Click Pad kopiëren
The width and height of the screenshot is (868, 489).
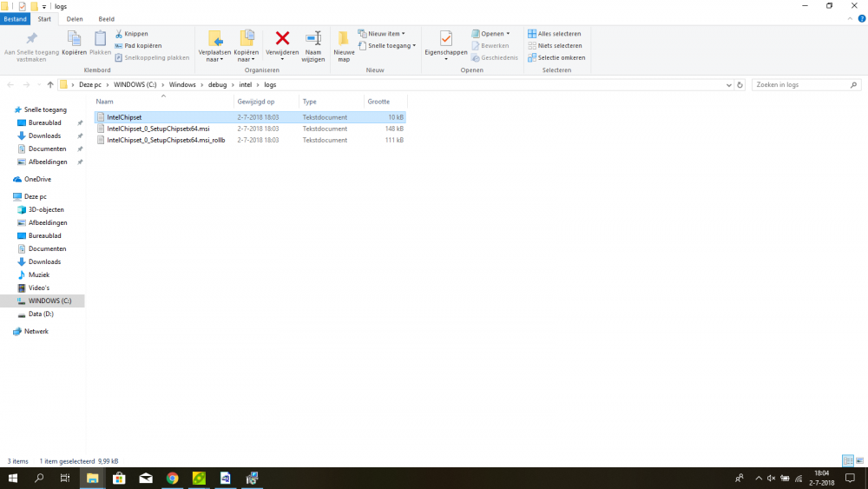(138, 46)
